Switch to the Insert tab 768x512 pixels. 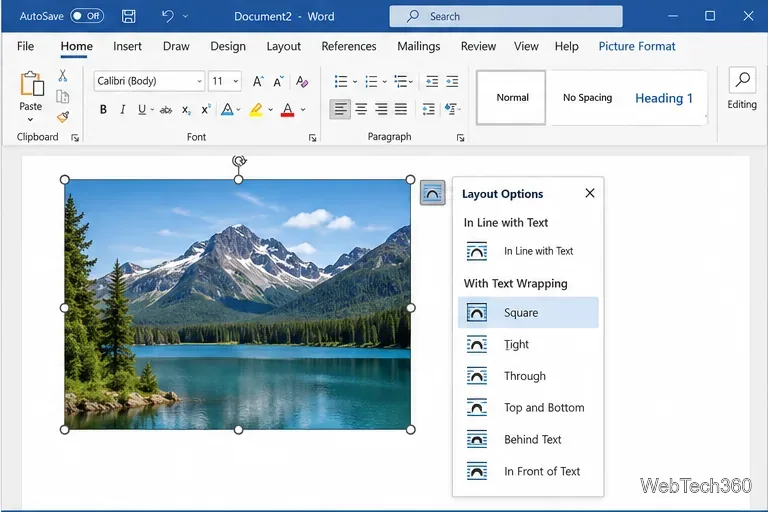coord(127,47)
